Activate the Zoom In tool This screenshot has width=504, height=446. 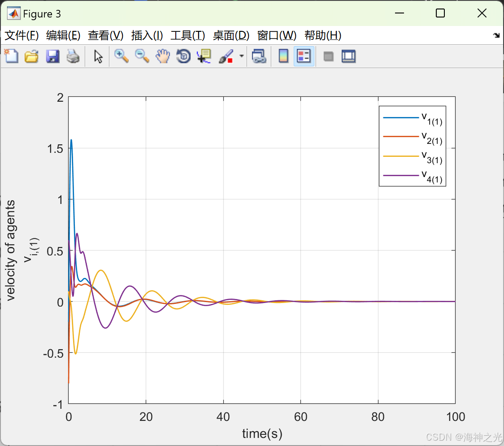point(121,56)
